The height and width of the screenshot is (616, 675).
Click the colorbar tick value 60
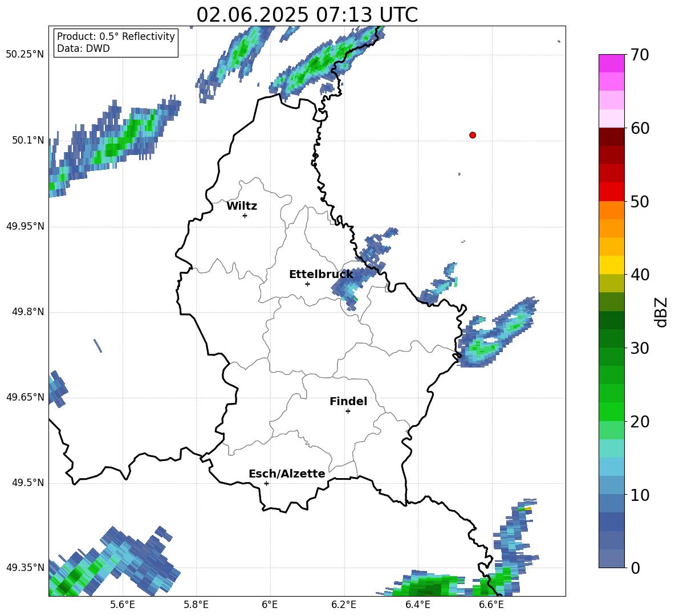pos(640,128)
